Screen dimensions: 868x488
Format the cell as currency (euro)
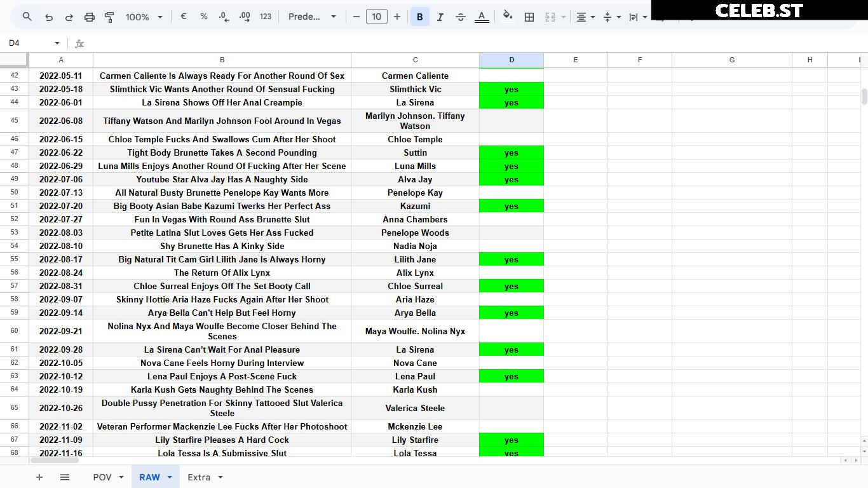click(x=184, y=17)
